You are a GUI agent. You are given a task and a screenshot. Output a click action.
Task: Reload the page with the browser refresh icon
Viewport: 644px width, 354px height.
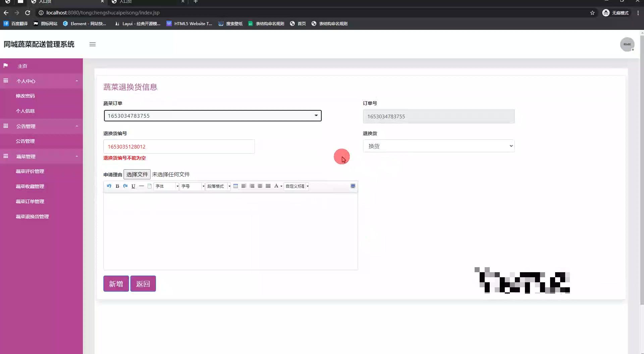pos(28,13)
